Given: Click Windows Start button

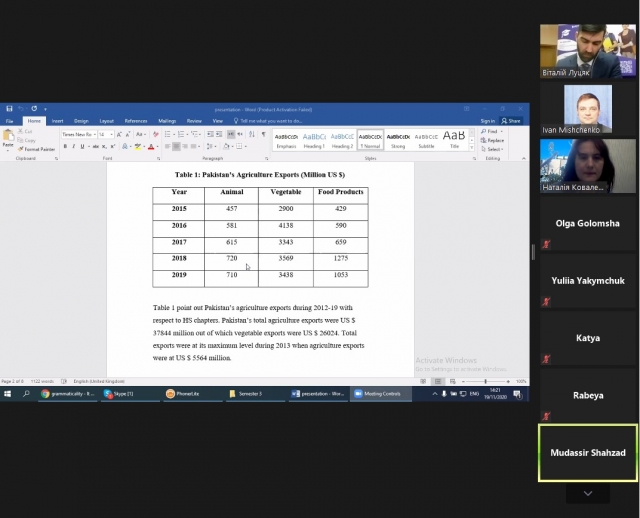Looking at the screenshot, I should pos(7,394).
